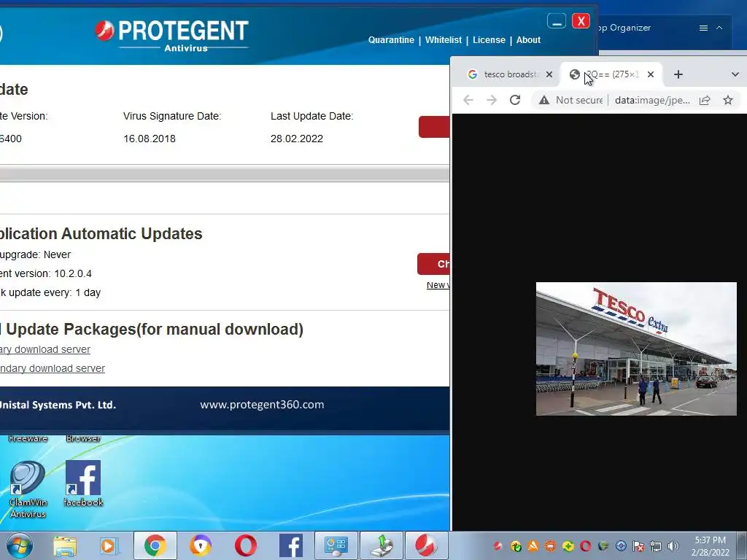Click the Opera tray icon

pos(586,546)
